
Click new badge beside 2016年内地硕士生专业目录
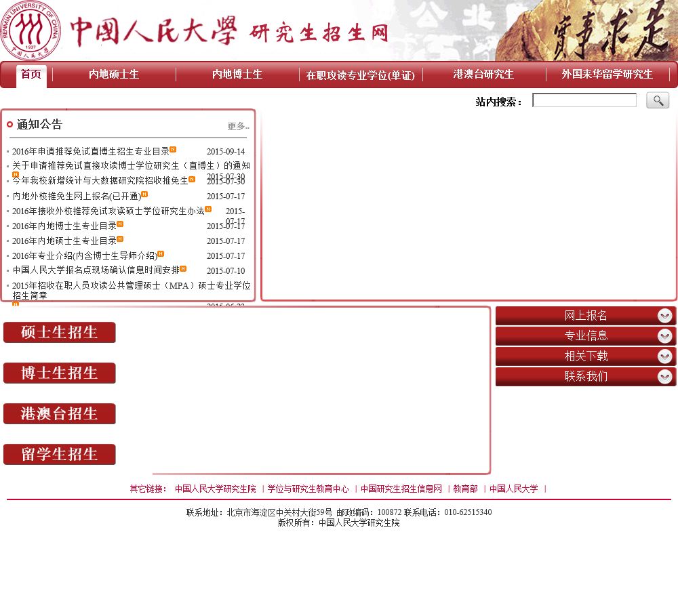pyautogui.click(x=120, y=239)
